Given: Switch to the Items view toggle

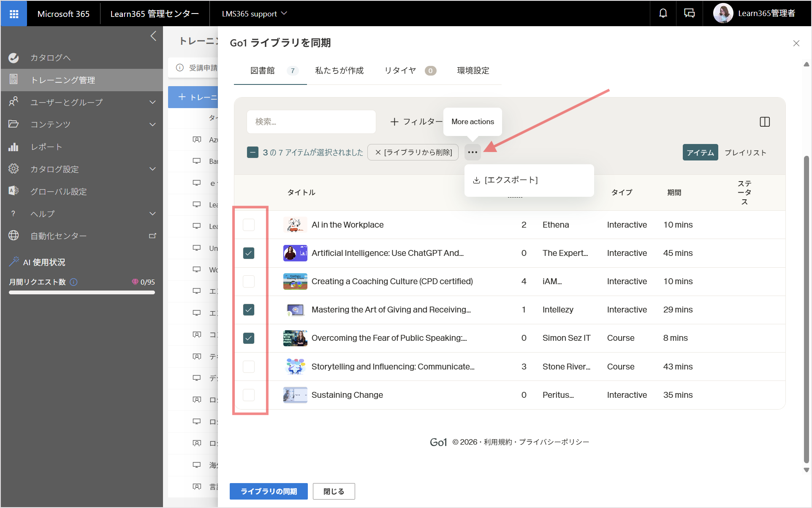Looking at the screenshot, I should coord(700,152).
